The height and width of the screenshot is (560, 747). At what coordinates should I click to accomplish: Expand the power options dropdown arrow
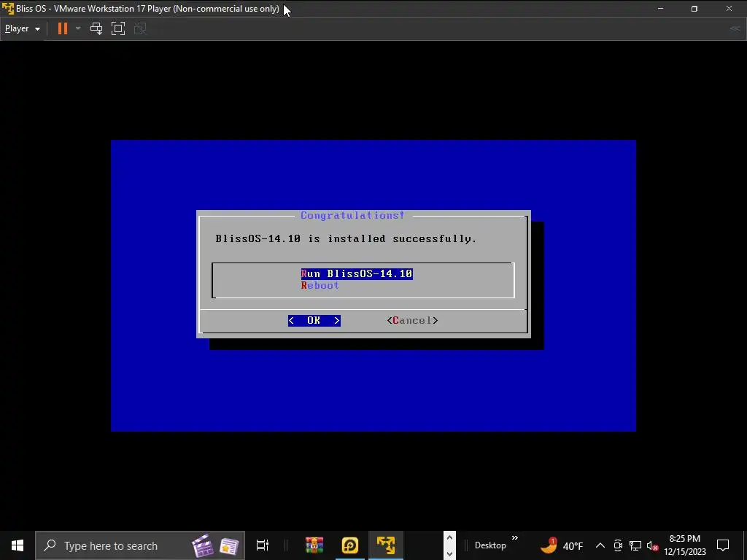78,28
